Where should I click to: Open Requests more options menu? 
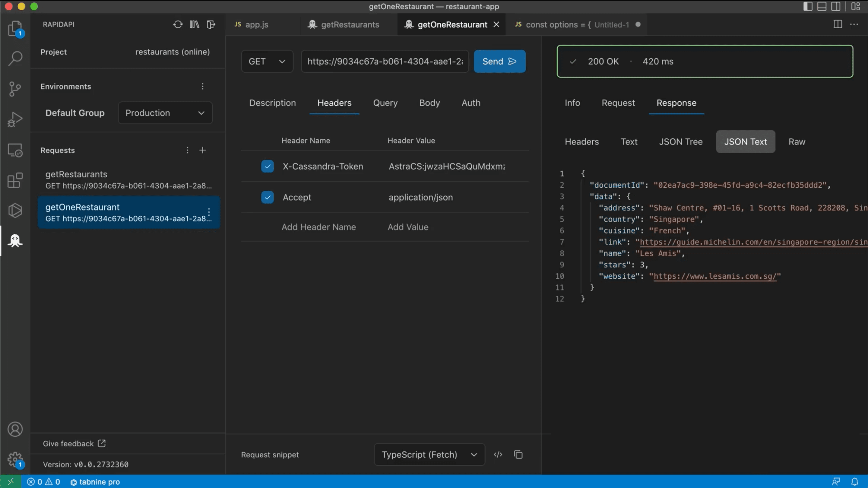[187, 150]
